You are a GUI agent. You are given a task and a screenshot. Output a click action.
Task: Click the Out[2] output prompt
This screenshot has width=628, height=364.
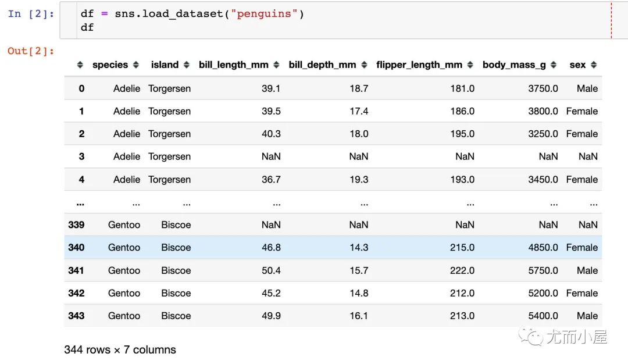pos(31,51)
